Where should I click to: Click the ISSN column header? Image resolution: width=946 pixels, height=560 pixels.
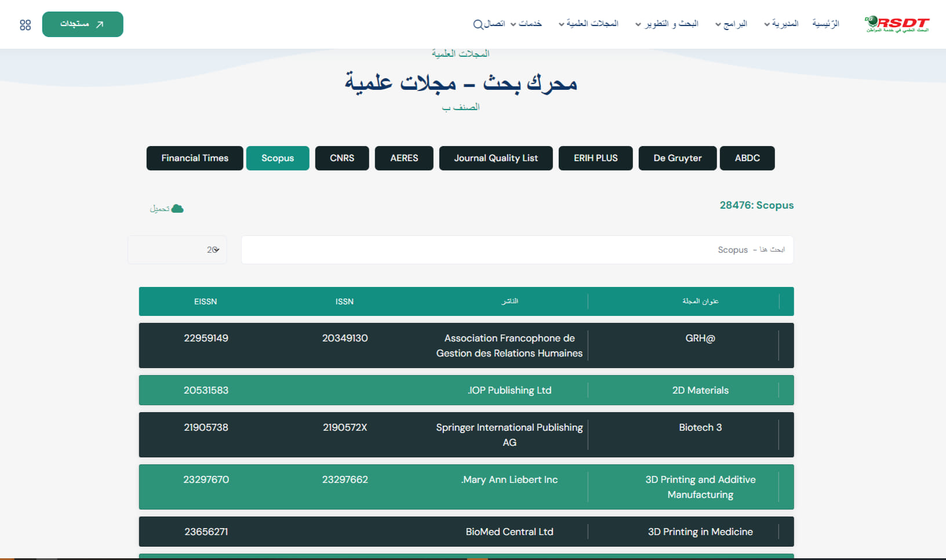[344, 301]
